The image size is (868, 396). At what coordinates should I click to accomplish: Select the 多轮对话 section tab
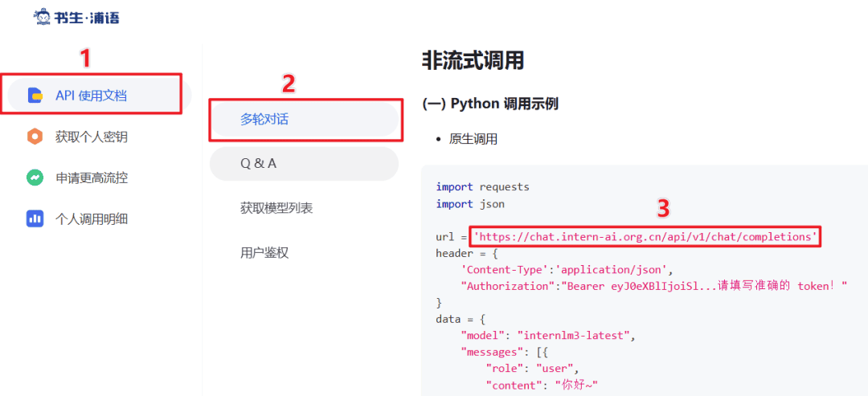[x=304, y=119]
